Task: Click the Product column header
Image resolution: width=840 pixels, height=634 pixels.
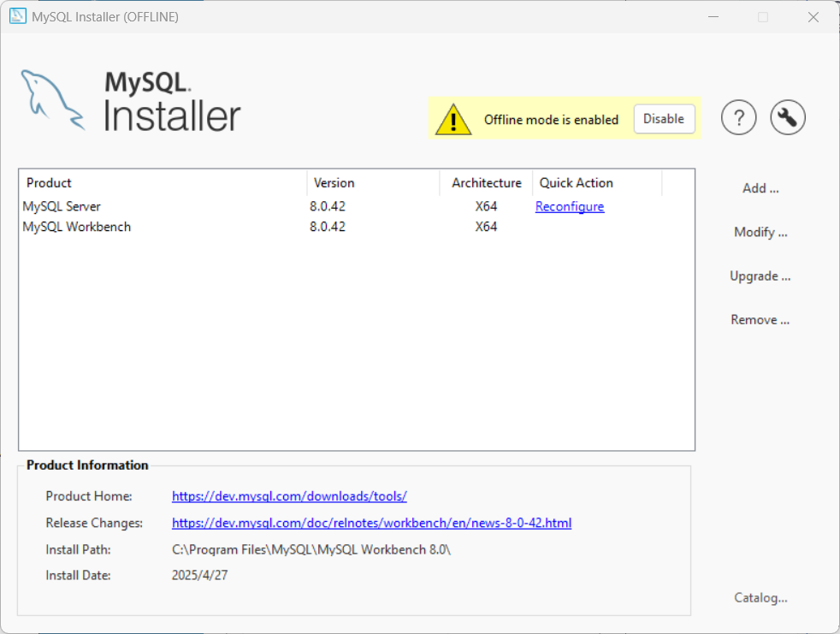Action: click(163, 183)
